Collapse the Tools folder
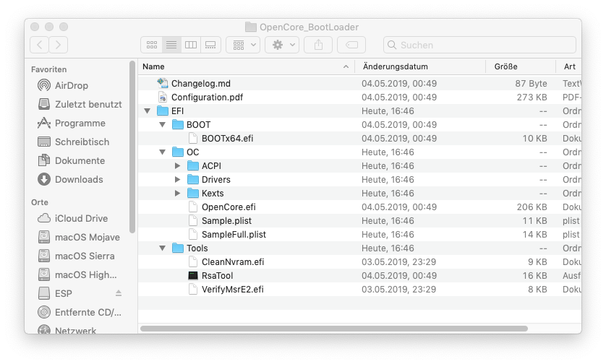The image size is (606, 364). click(162, 248)
